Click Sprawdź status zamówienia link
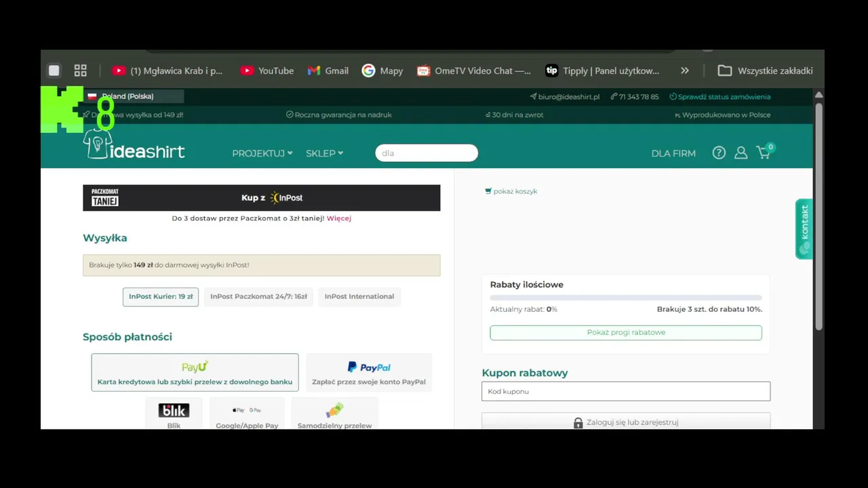868x488 pixels. (720, 97)
